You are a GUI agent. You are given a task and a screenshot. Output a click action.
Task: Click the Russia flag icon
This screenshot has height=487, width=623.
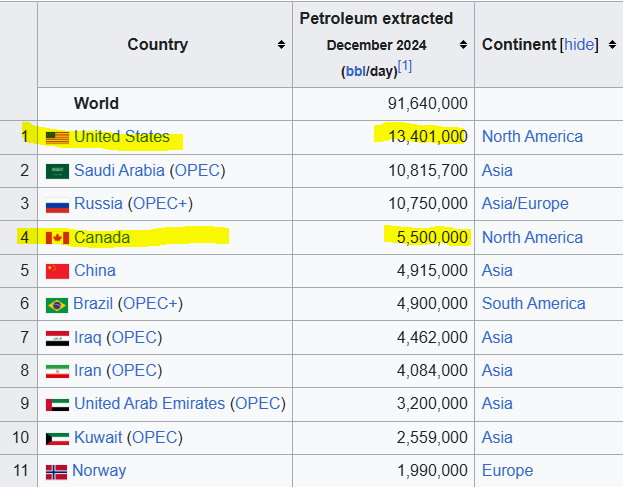pos(57,204)
